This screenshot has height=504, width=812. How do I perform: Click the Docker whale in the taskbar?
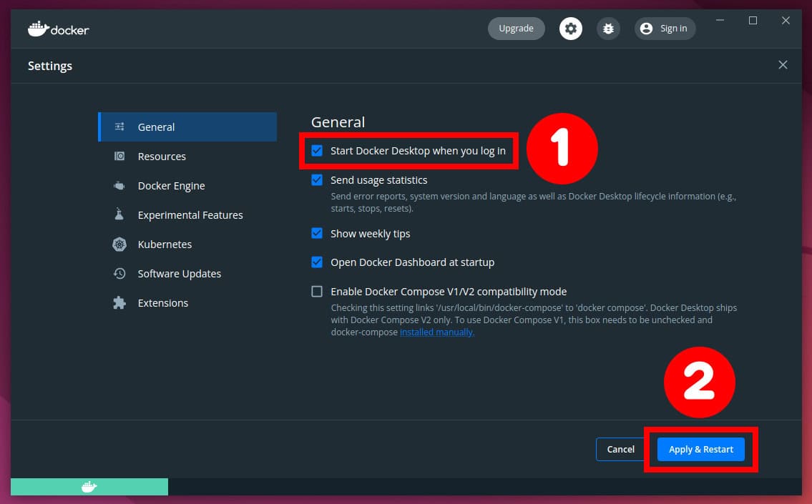coord(89,487)
